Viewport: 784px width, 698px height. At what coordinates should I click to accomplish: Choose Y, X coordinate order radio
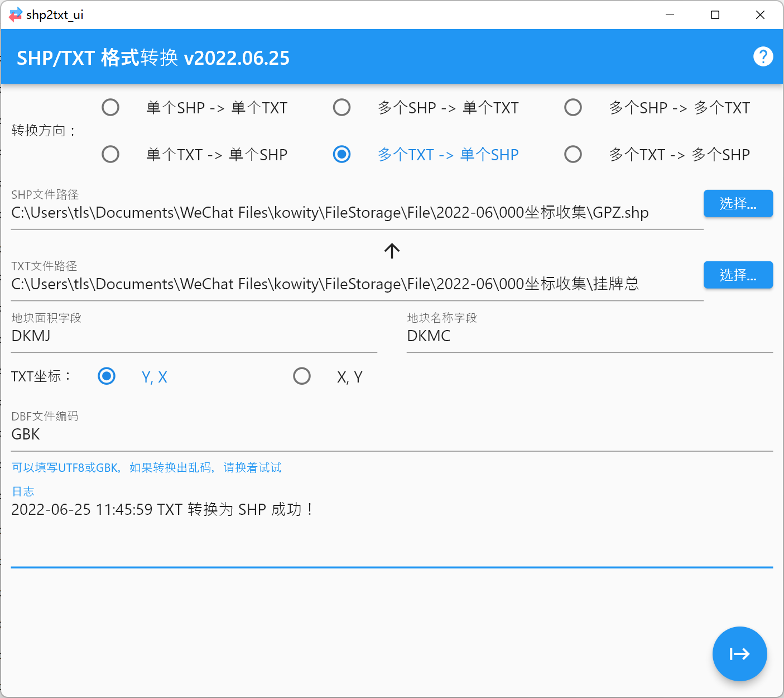(x=107, y=376)
